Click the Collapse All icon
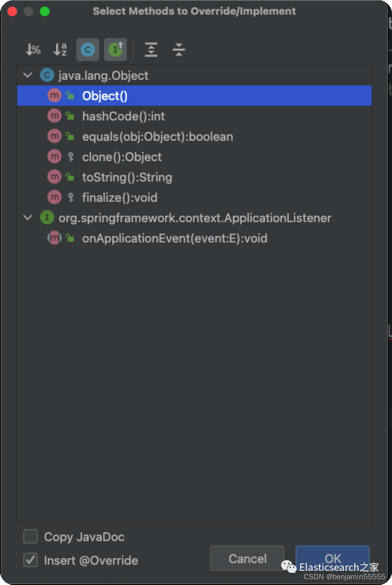392x585 pixels. (179, 50)
